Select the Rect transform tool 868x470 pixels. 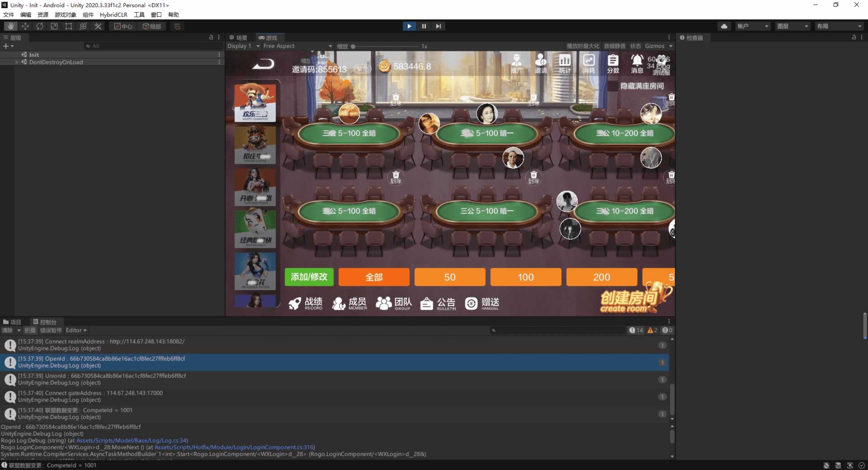tap(69, 26)
